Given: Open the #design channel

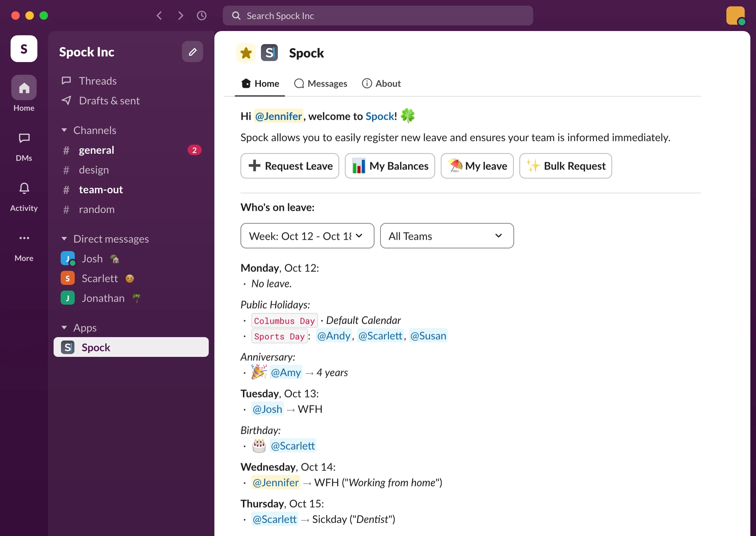Looking at the screenshot, I should [x=131, y=170].
